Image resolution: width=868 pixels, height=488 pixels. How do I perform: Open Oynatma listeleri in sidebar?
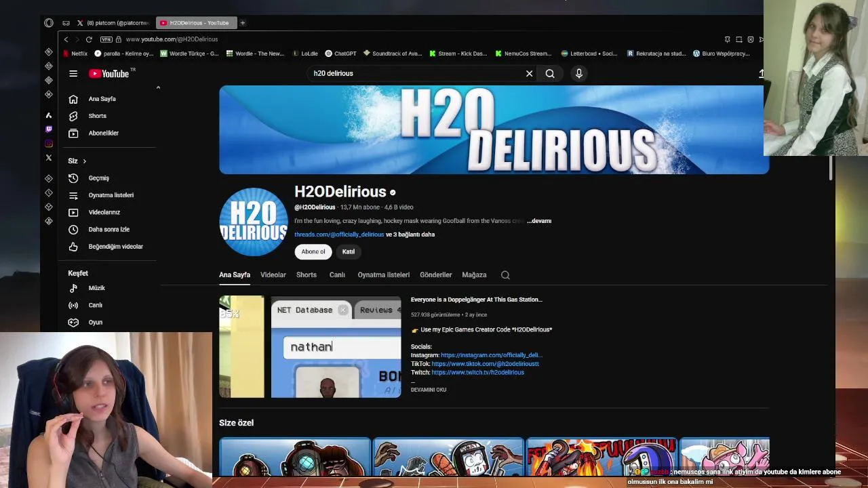coord(111,195)
